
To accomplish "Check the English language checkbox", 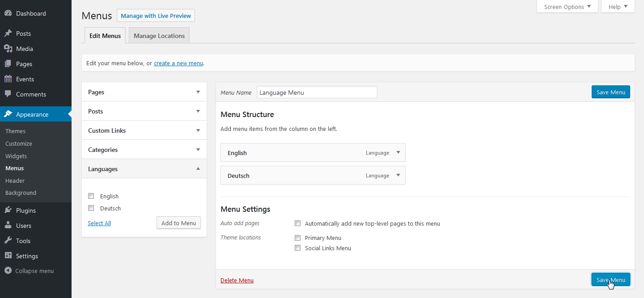I will (x=91, y=196).
